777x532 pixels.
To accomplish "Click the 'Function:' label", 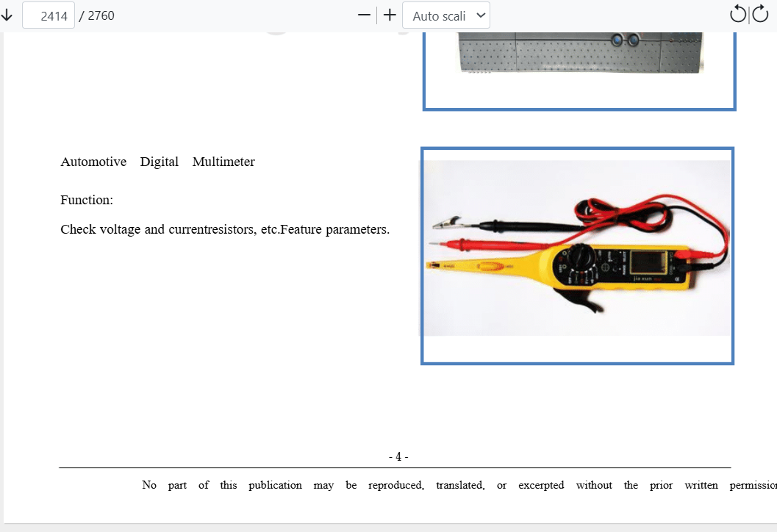I will coord(87,200).
